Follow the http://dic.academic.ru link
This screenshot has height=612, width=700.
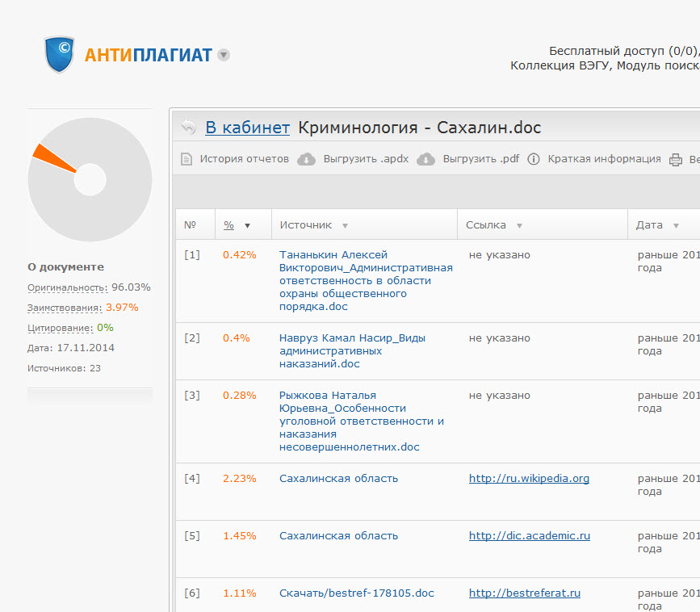click(x=530, y=535)
